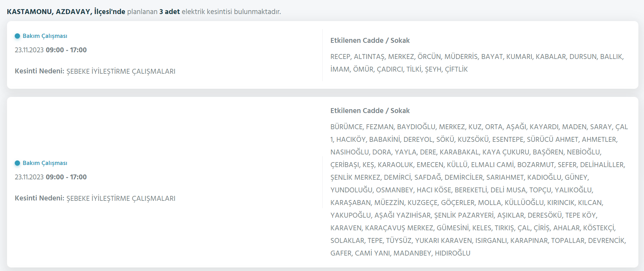This screenshot has width=644, height=271.
Task: Click first card's Kesinti Nedeni reason line
Action: [x=95, y=71]
